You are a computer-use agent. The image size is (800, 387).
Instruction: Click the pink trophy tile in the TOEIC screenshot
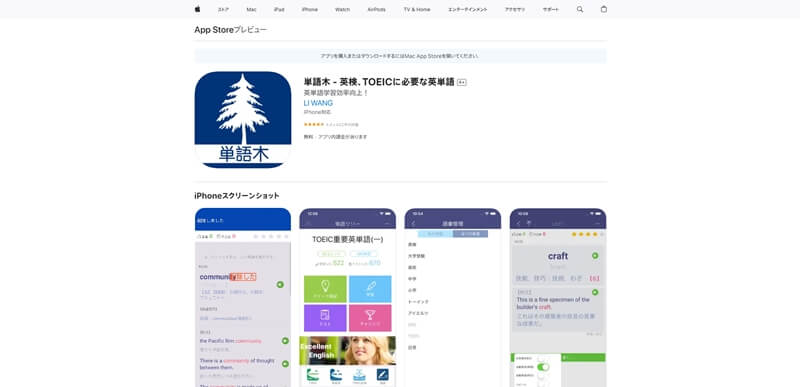click(370, 318)
